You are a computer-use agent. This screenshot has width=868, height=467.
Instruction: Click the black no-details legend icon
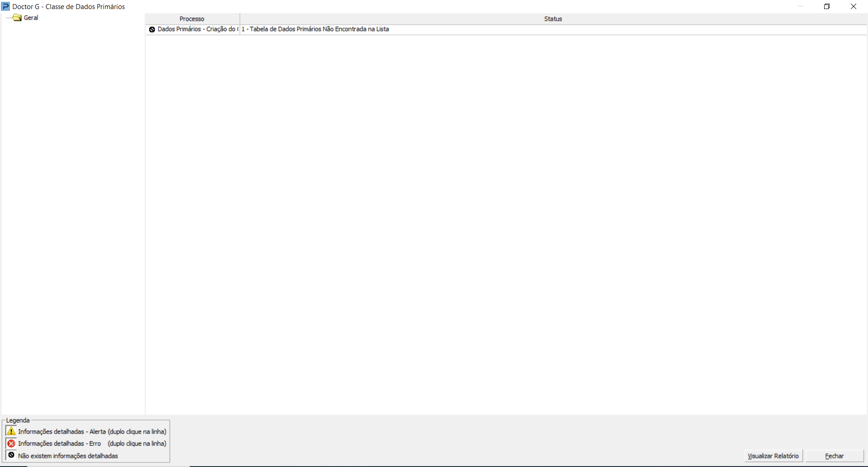11,455
